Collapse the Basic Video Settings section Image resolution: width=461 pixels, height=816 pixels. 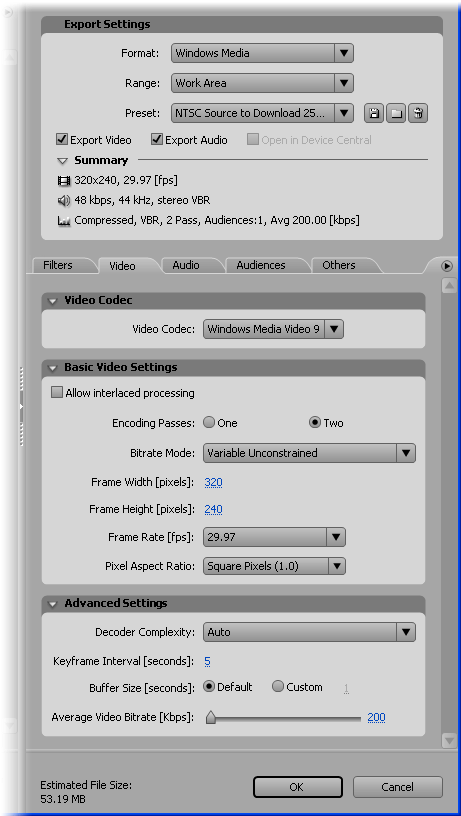coord(52,368)
